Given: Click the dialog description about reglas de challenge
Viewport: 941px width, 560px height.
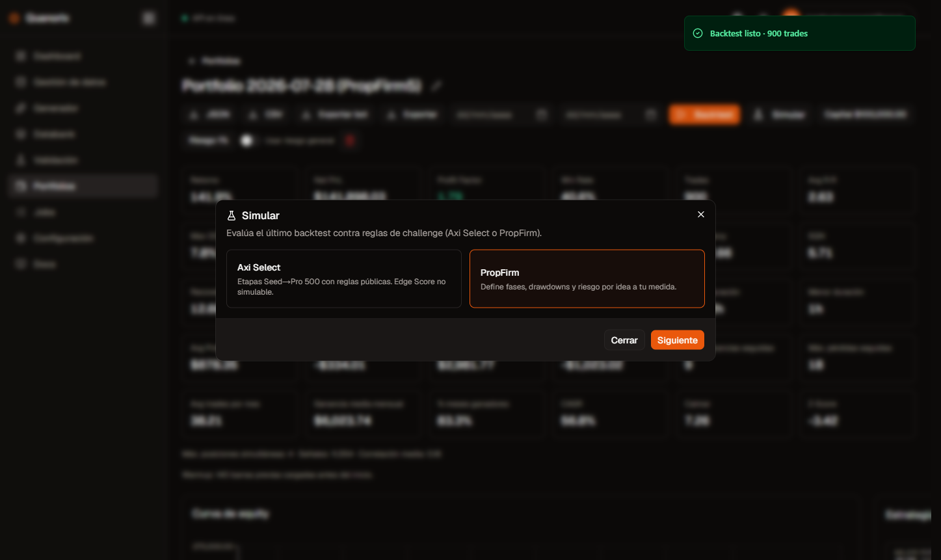Looking at the screenshot, I should (384, 233).
